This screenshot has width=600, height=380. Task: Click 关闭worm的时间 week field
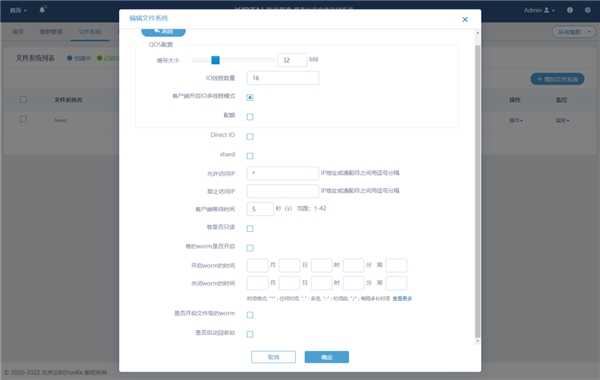pyautogui.click(x=396, y=283)
